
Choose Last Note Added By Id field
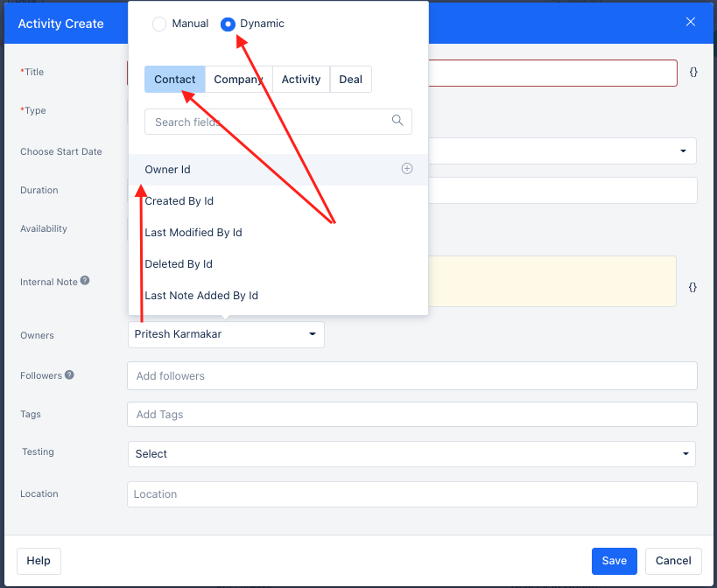(278, 296)
